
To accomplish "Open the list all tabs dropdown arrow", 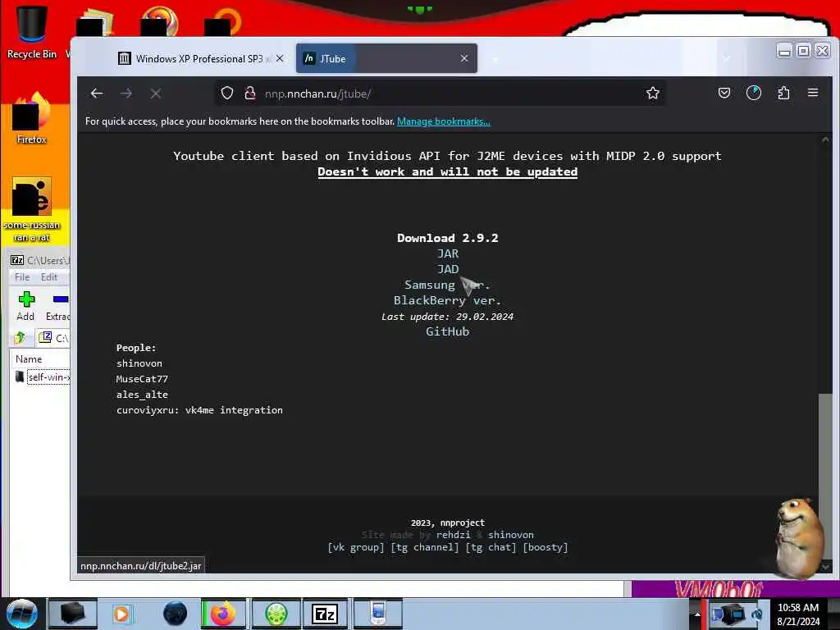I will pyautogui.click(x=727, y=58).
